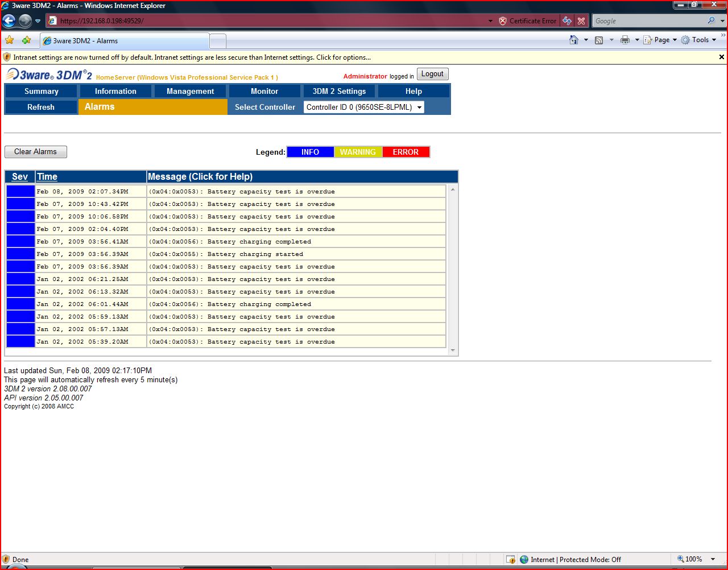
Task: Click the Battery charging started message
Action: click(226, 254)
